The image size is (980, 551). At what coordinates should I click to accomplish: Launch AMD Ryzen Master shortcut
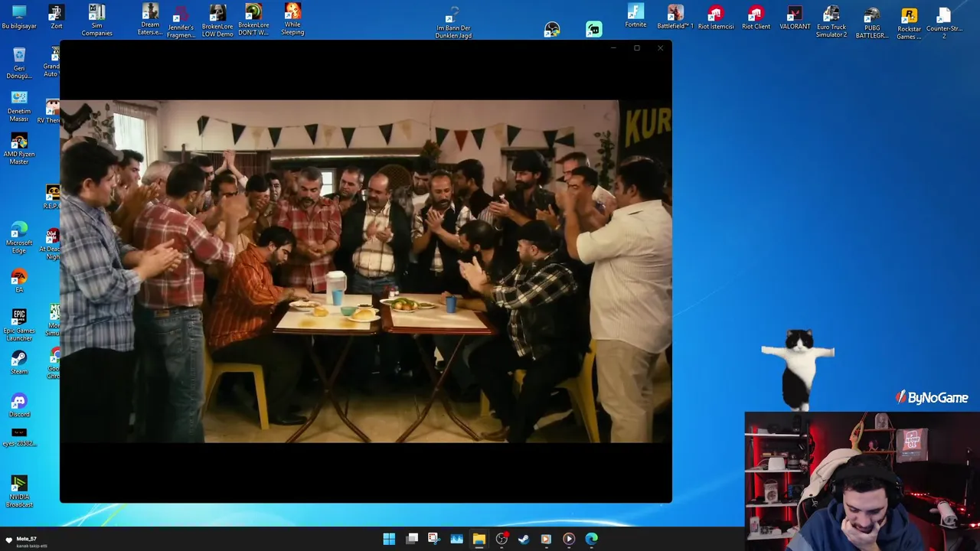(x=19, y=148)
